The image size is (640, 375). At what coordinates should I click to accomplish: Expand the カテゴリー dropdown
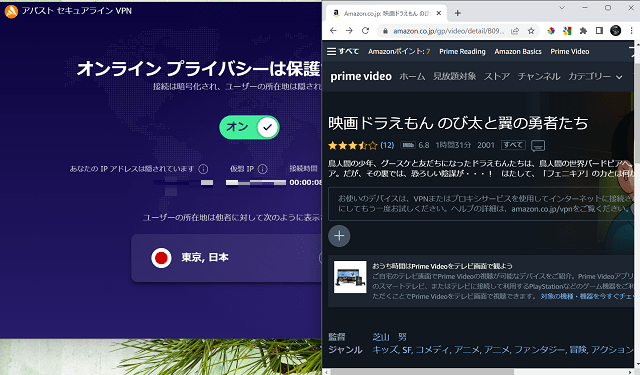point(595,76)
